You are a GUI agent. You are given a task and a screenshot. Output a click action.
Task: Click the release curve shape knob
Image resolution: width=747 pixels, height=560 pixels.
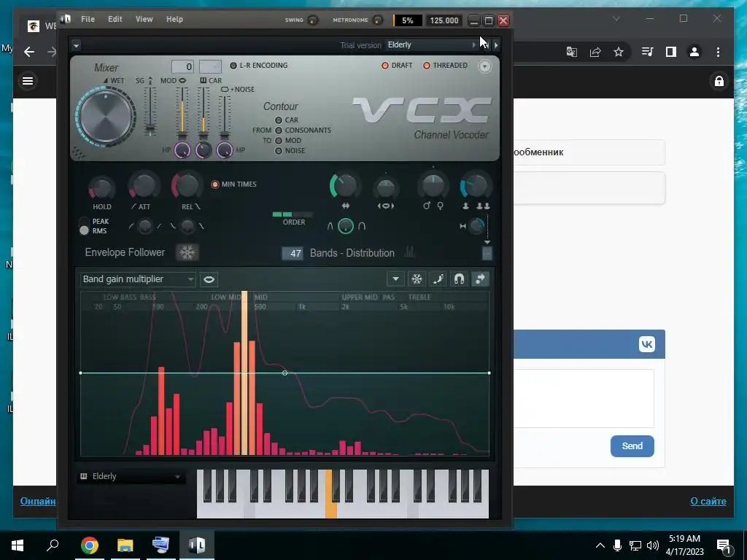point(187,226)
